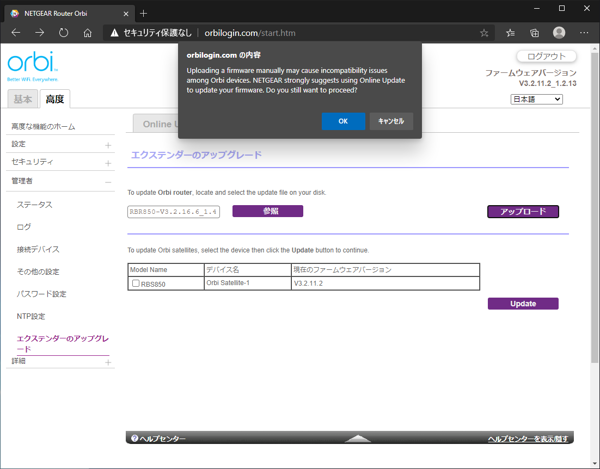Click the アップロード upload button
Viewport: 600px width, 469px height.
pyautogui.click(x=523, y=212)
